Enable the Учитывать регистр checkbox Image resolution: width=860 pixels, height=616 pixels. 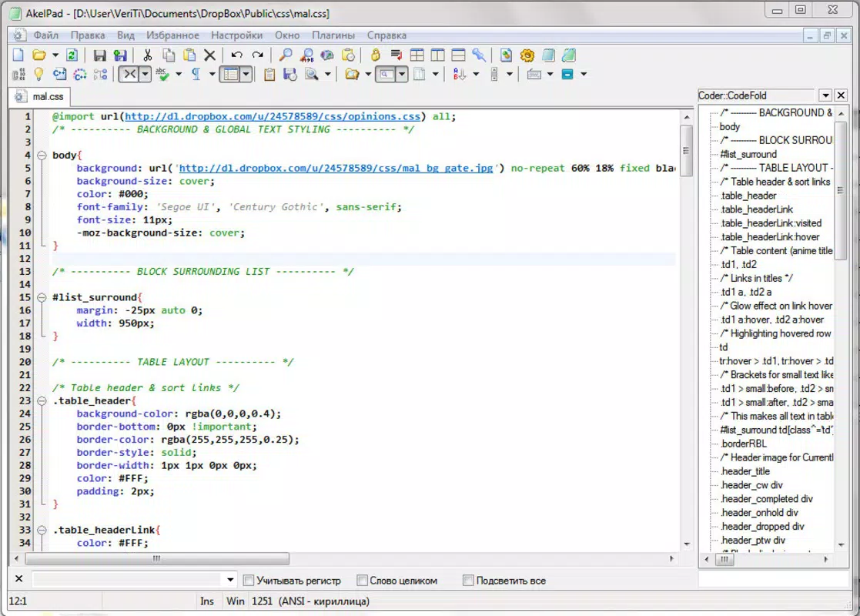pyautogui.click(x=249, y=581)
